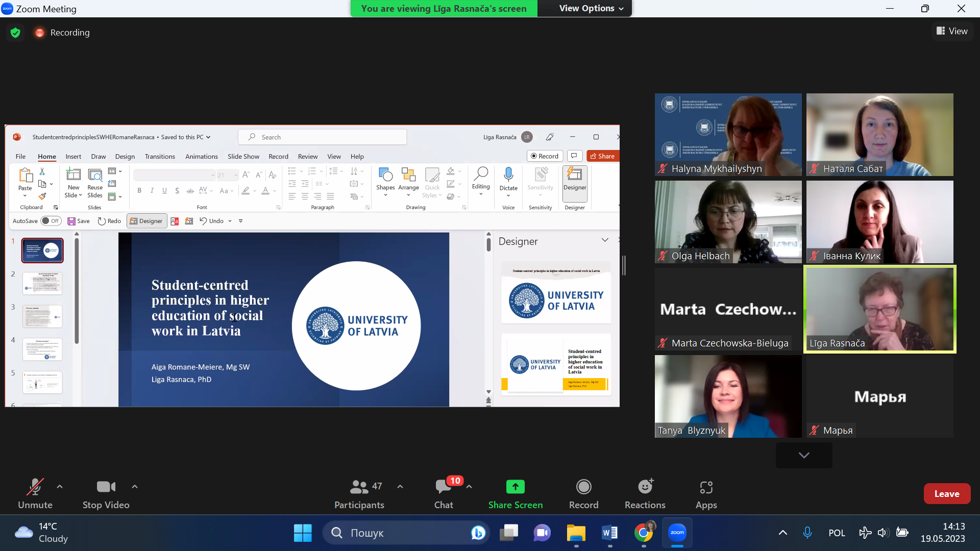
Task: Open Word from the Windows taskbar
Action: point(609,533)
